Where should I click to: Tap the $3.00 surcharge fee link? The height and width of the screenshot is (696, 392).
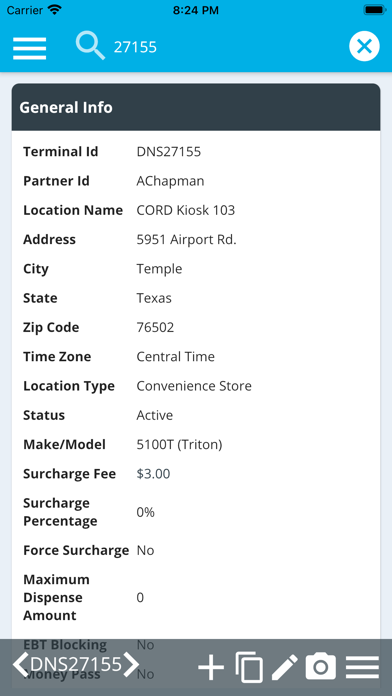point(153,474)
